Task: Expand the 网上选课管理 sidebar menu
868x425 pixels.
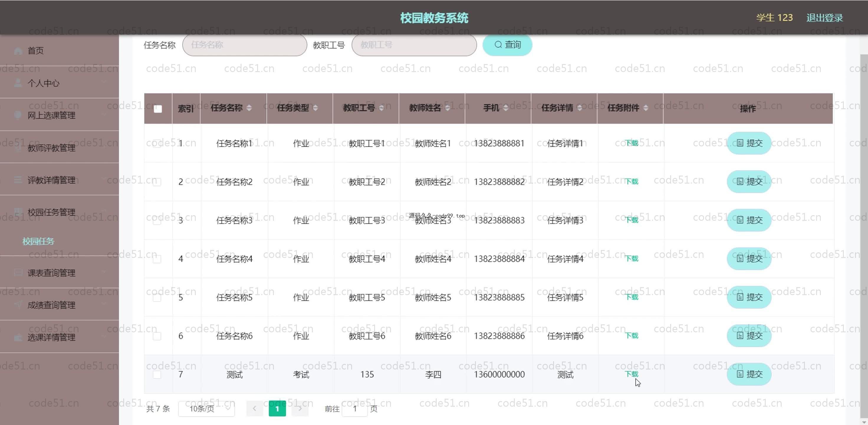Action: point(59,115)
